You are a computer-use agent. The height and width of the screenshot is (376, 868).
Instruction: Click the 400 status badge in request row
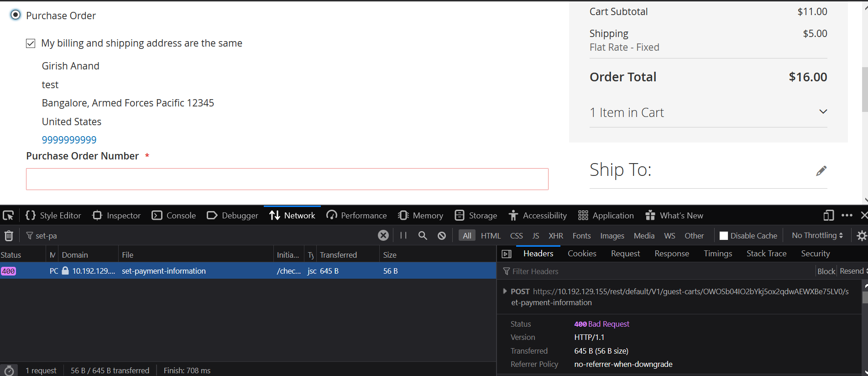pyautogui.click(x=9, y=271)
